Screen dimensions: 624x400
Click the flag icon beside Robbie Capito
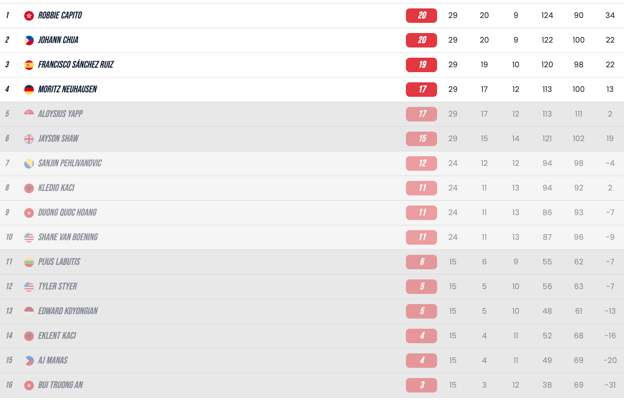[29, 16]
